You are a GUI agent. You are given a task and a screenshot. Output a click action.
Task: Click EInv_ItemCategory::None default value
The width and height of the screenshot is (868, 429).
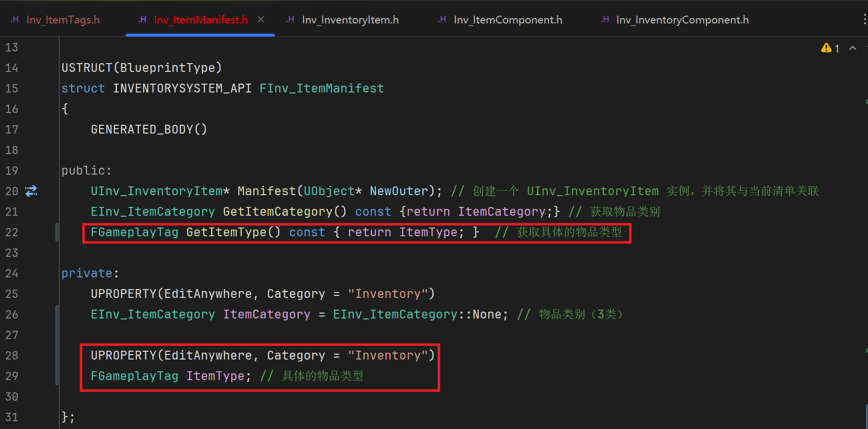pos(417,315)
